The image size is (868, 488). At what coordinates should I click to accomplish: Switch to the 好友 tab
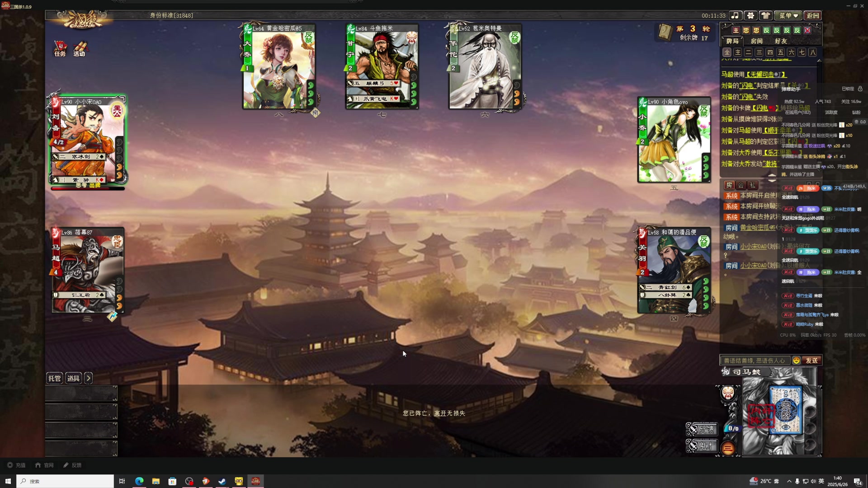pyautogui.click(x=781, y=41)
